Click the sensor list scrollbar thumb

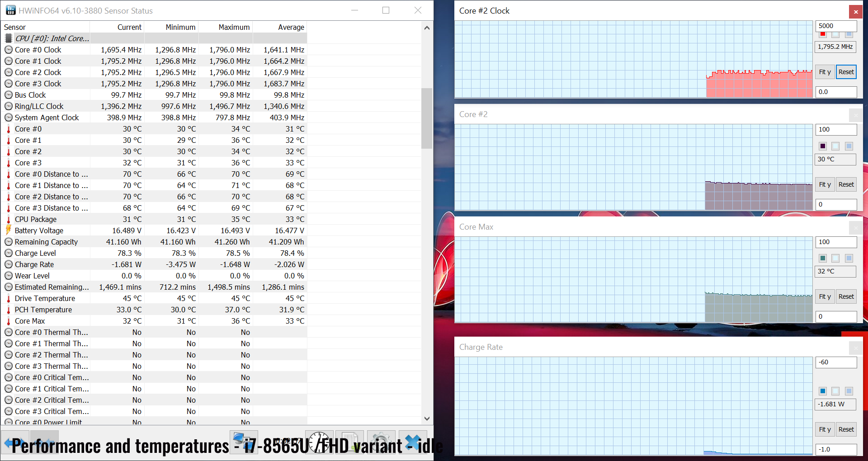pos(427,118)
